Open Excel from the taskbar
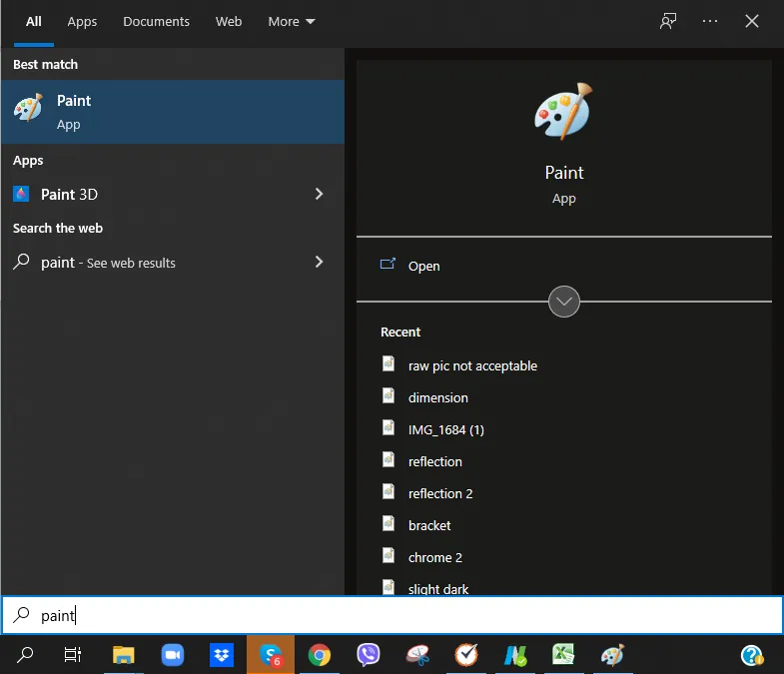Screen dimensions: 784x674 pos(563,654)
